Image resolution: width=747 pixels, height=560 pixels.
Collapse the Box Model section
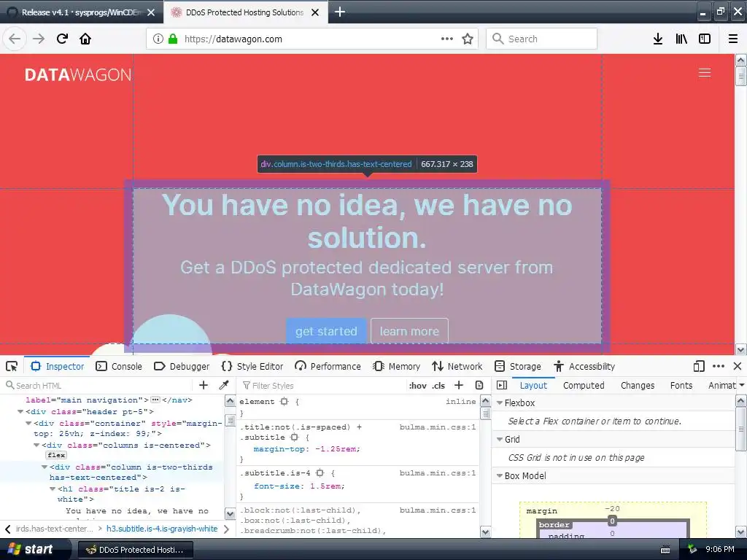500,475
